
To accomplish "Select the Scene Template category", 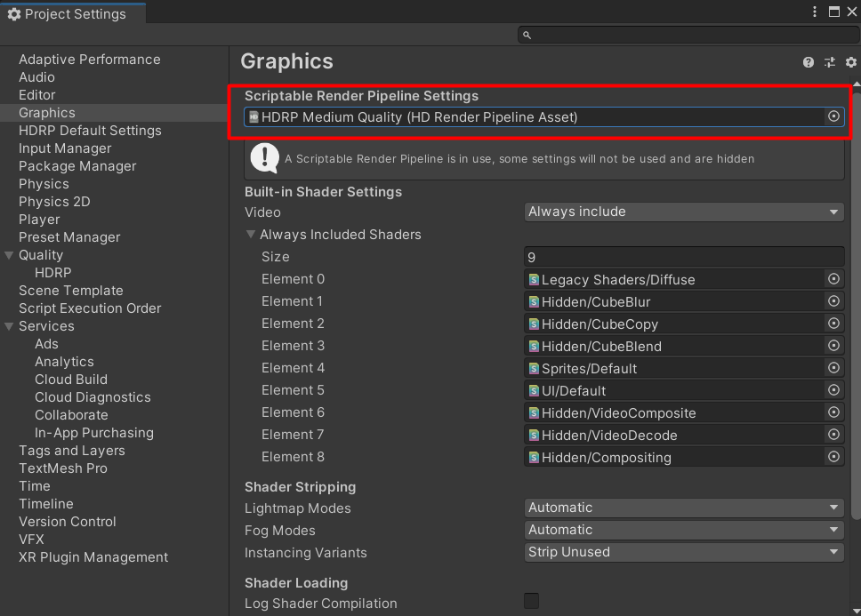I will tap(71, 291).
